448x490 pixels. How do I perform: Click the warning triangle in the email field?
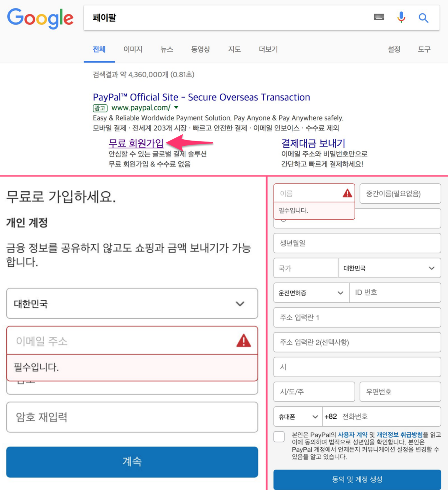[244, 341]
